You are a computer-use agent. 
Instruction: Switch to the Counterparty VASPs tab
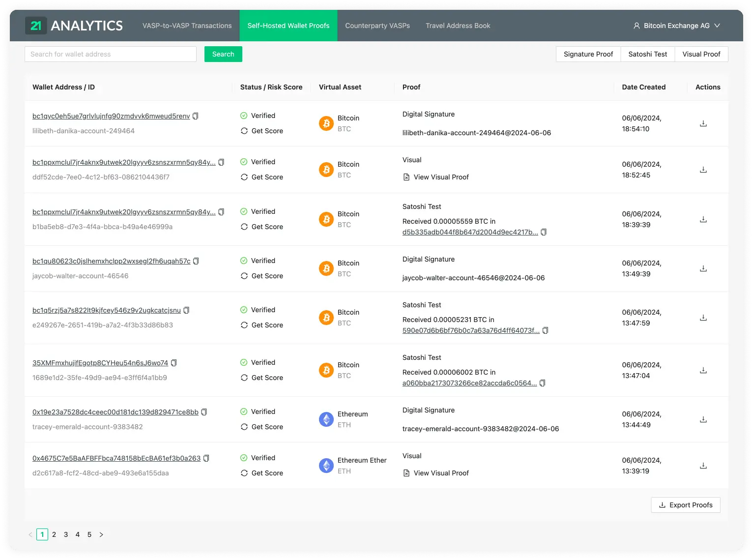point(377,26)
